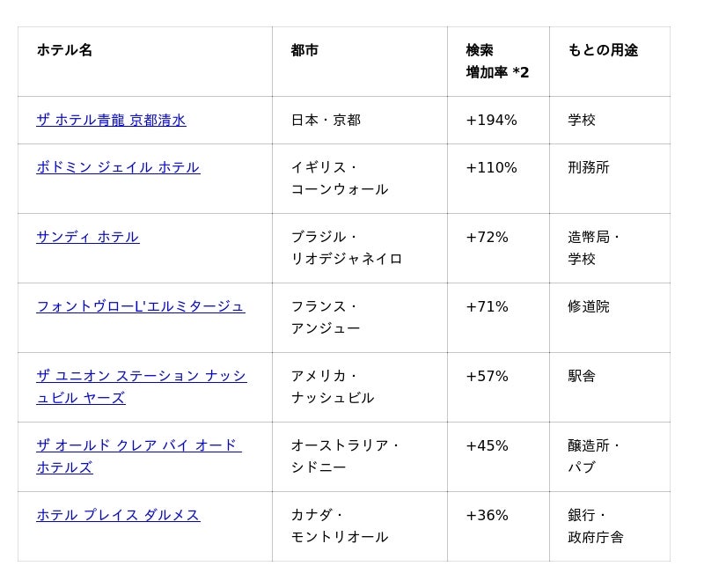
Task: Click the +57% search increase cell
Action: 487,376
